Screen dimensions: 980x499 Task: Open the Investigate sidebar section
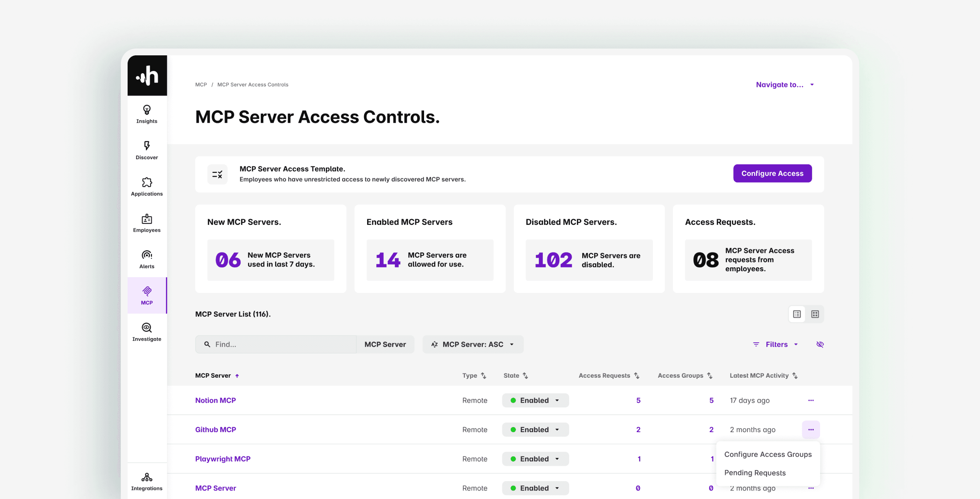coord(147,332)
